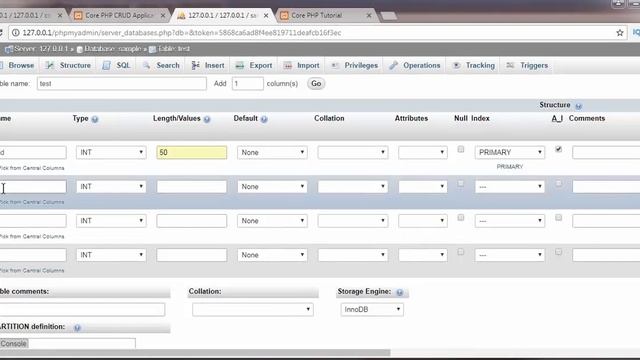Click the Privileges tab icon
640x360 pixels.
pyautogui.click(x=335, y=65)
